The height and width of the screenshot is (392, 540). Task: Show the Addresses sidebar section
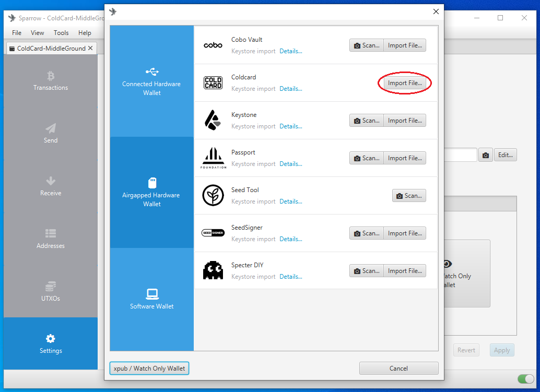[51, 239]
